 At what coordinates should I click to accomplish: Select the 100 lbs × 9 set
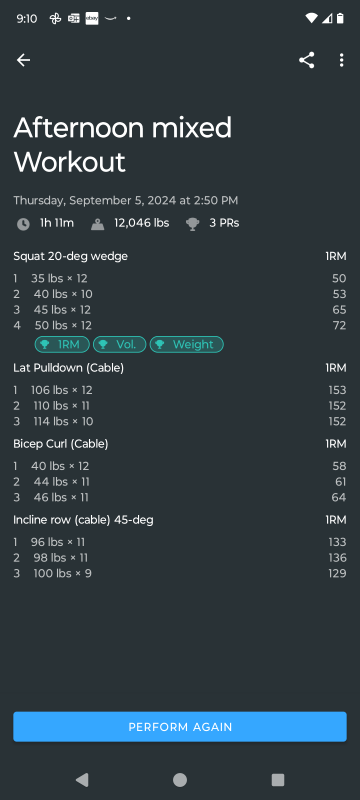tap(180, 573)
